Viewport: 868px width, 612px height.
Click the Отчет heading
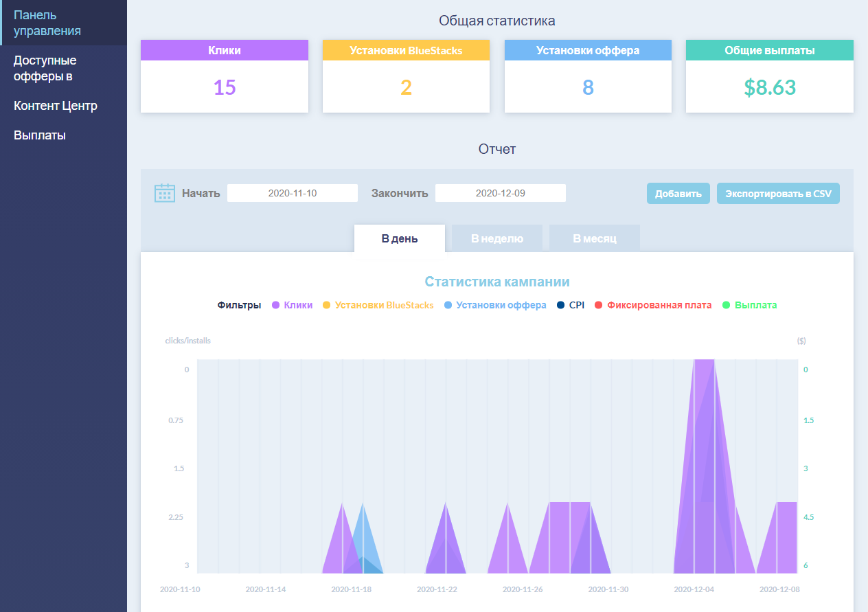point(497,149)
